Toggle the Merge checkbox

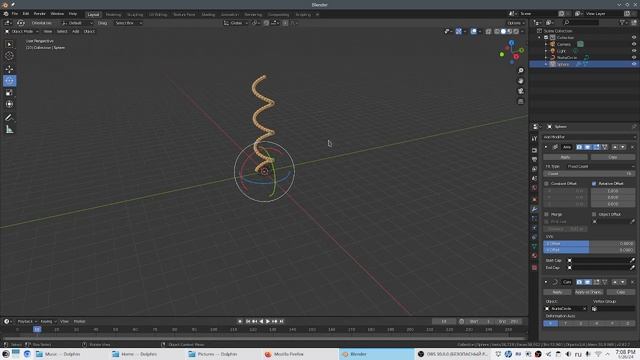[547, 214]
